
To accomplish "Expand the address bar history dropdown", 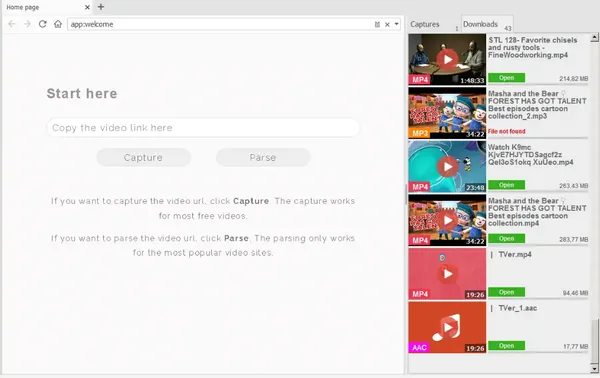I will [396, 24].
